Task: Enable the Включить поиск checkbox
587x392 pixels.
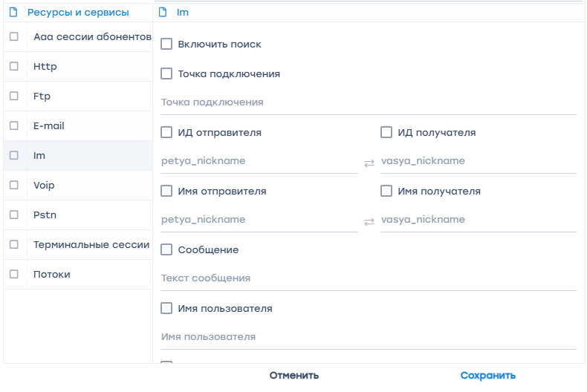Action: pyautogui.click(x=167, y=45)
